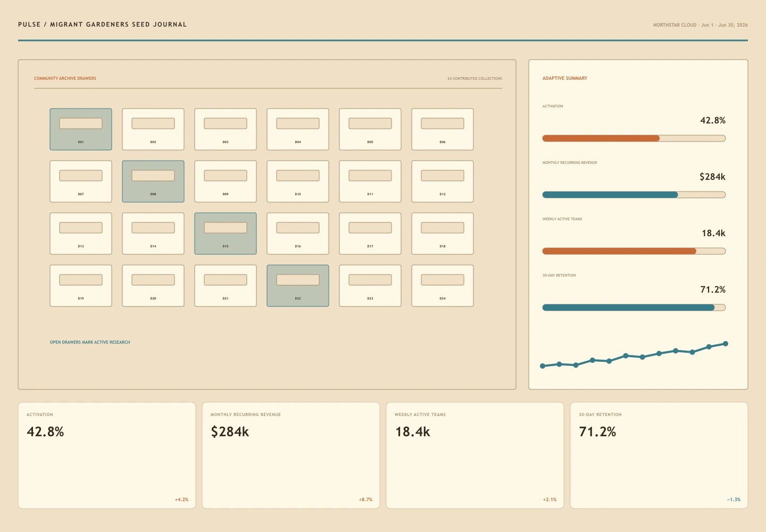Close the open drawer D22
Viewport: 766px width, 532px height.
tap(298, 286)
